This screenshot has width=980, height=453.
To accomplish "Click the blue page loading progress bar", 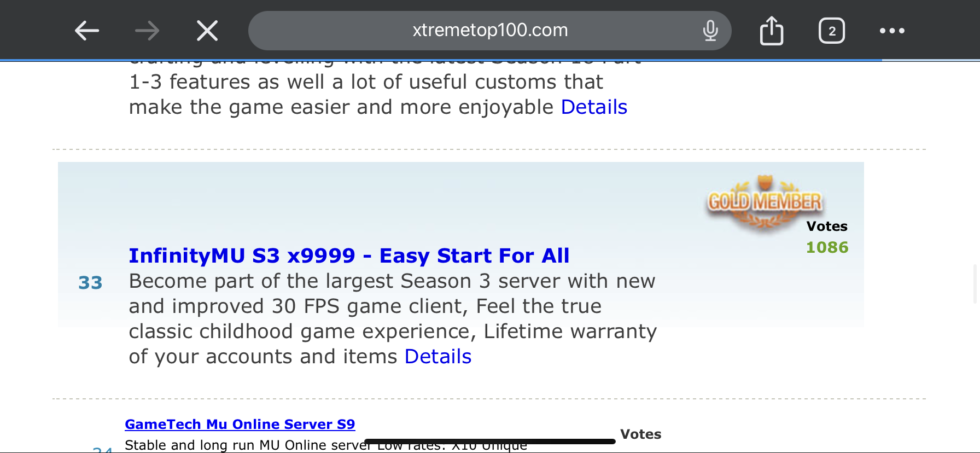I will (x=441, y=60).
